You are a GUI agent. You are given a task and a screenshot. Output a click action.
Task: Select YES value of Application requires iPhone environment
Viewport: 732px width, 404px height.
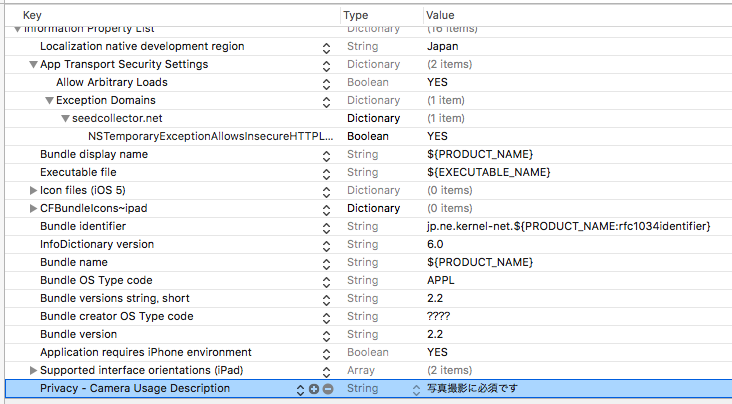coord(437,353)
